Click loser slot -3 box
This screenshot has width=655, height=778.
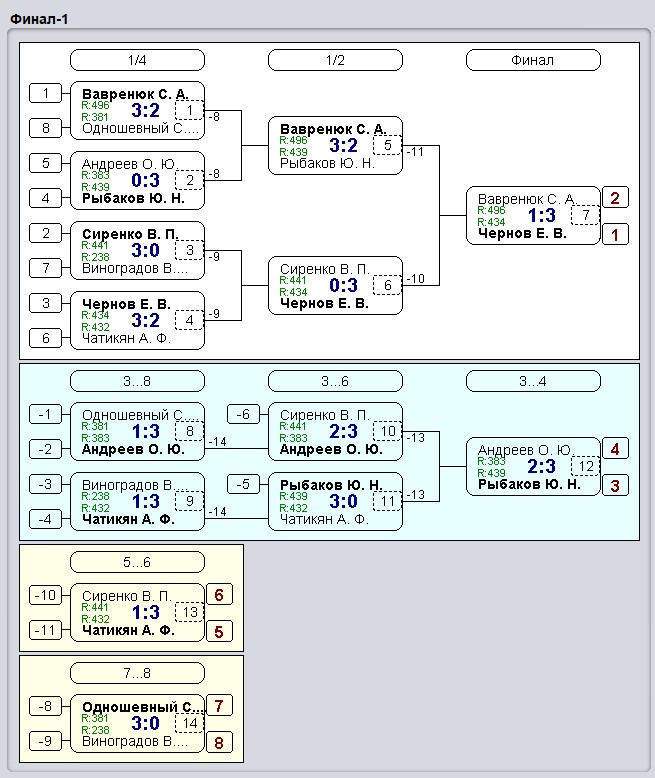coord(46,484)
